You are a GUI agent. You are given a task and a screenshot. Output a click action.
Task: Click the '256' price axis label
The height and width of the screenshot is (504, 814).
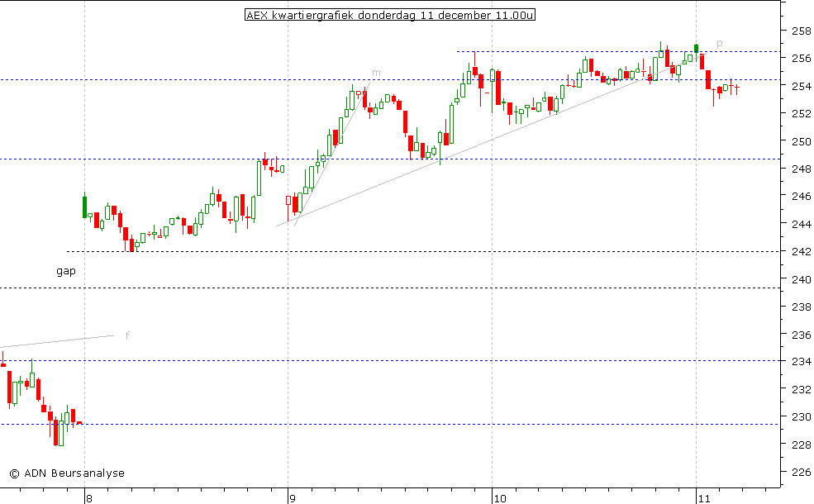tap(802, 59)
